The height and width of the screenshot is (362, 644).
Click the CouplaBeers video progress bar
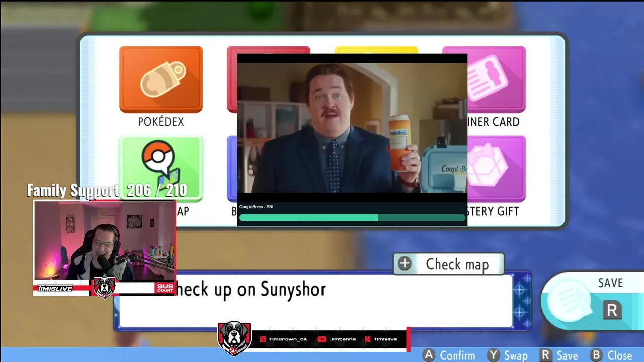[352, 218]
